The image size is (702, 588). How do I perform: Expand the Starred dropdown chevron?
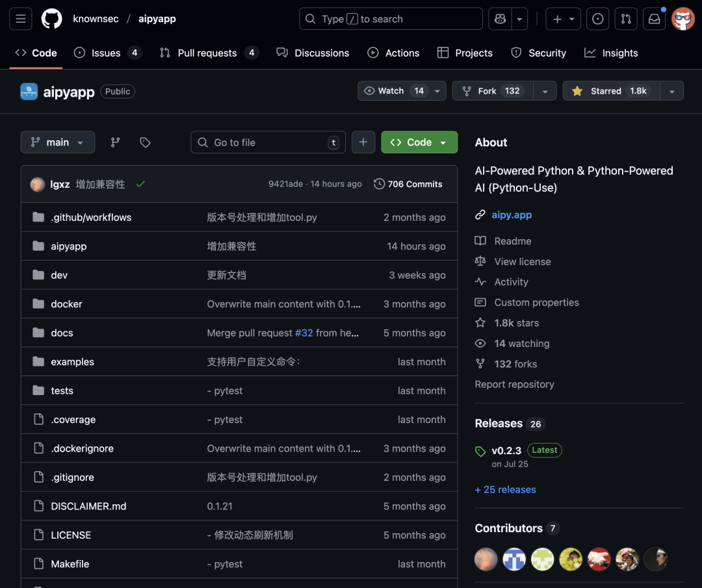(671, 90)
